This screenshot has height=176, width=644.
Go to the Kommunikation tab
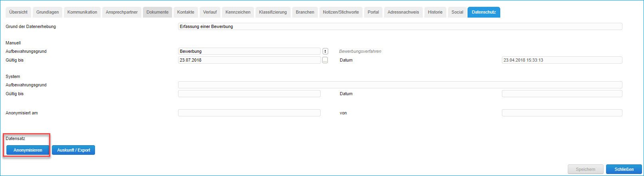pyautogui.click(x=82, y=12)
